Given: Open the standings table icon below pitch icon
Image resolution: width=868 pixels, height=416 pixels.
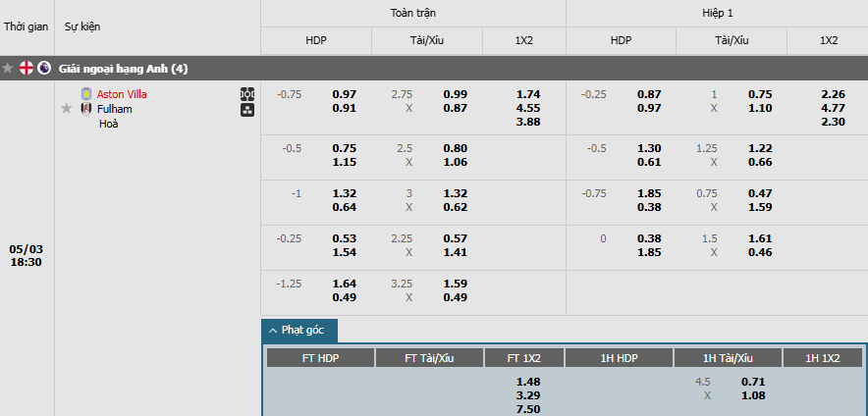Looking at the screenshot, I should click(x=247, y=110).
